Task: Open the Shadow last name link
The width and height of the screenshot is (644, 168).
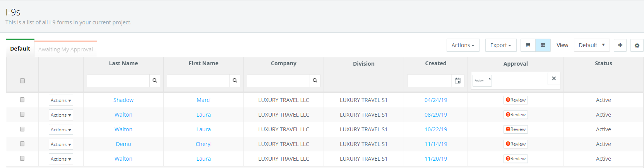Action: point(123,100)
